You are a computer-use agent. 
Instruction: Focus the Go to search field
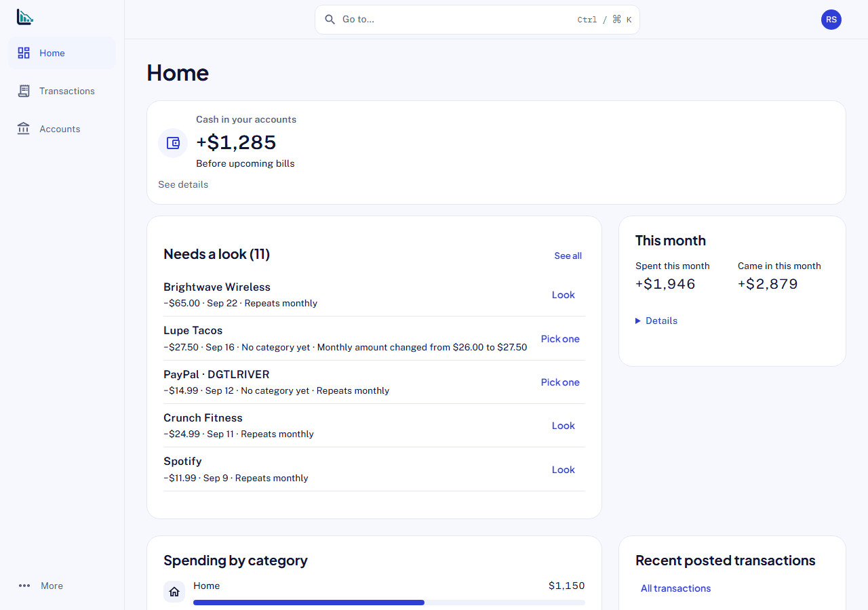(477, 20)
